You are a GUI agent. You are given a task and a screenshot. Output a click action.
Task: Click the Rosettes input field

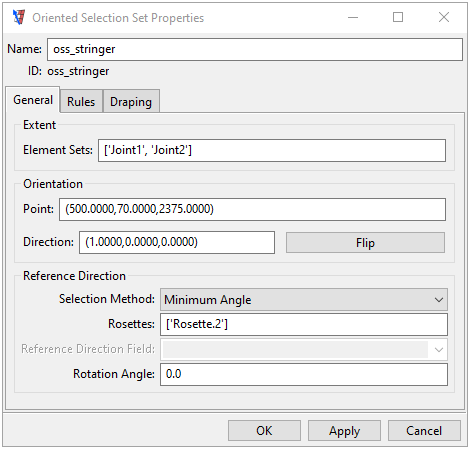(304, 324)
